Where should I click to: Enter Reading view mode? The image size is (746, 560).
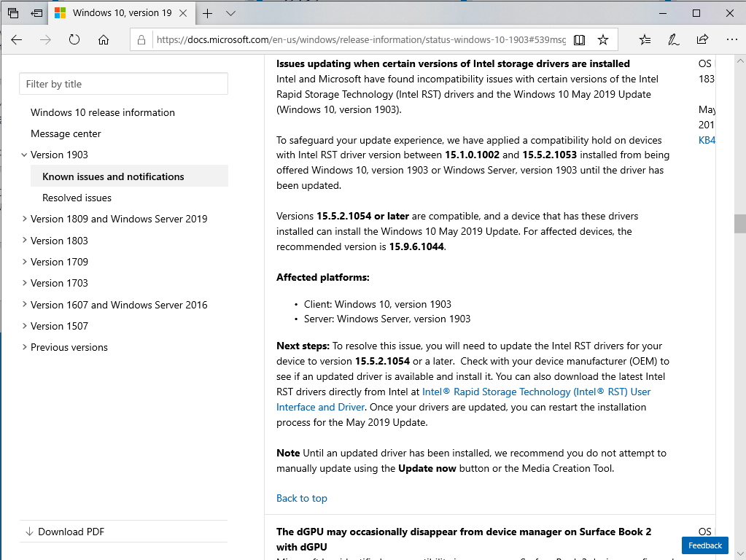(579, 40)
